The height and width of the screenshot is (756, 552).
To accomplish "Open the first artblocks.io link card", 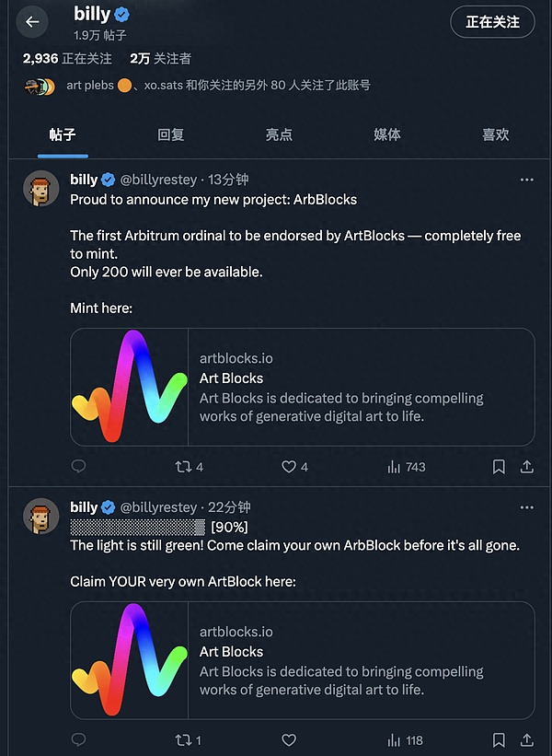I will point(303,387).
